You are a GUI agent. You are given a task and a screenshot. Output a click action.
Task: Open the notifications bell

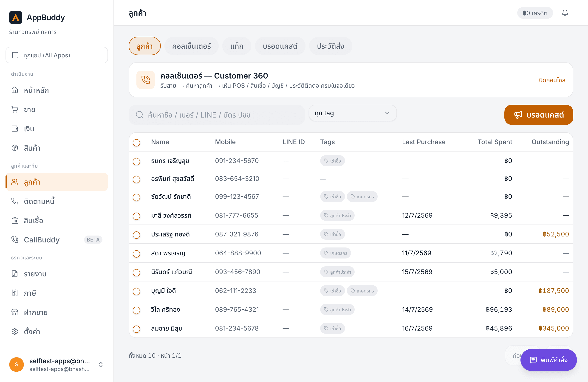(565, 13)
